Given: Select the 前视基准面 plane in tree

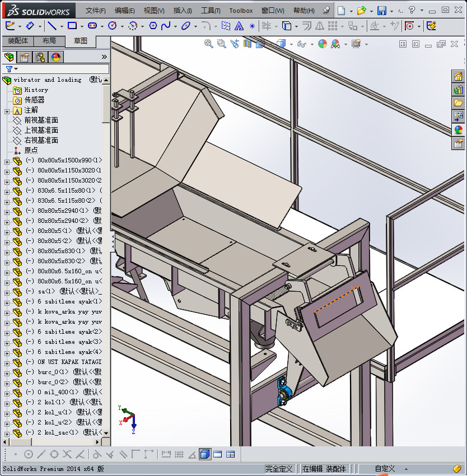Looking at the screenshot, I should coord(41,120).
